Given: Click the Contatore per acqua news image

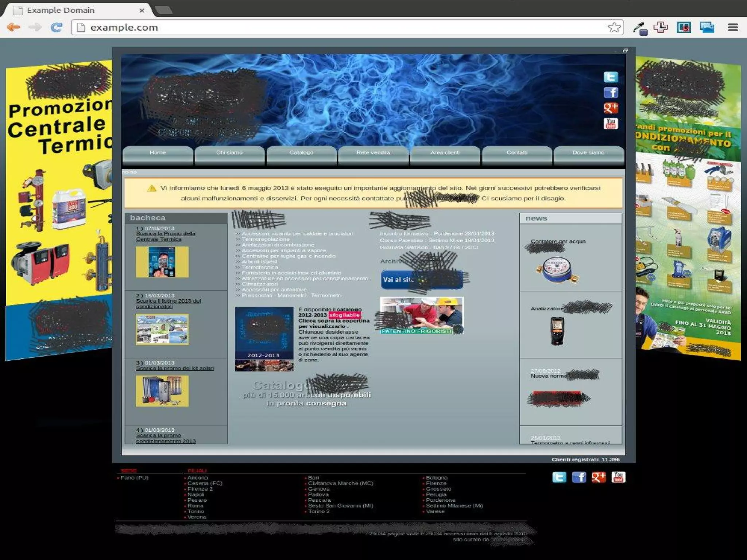Looking at the screenshot, I should 557,270.
